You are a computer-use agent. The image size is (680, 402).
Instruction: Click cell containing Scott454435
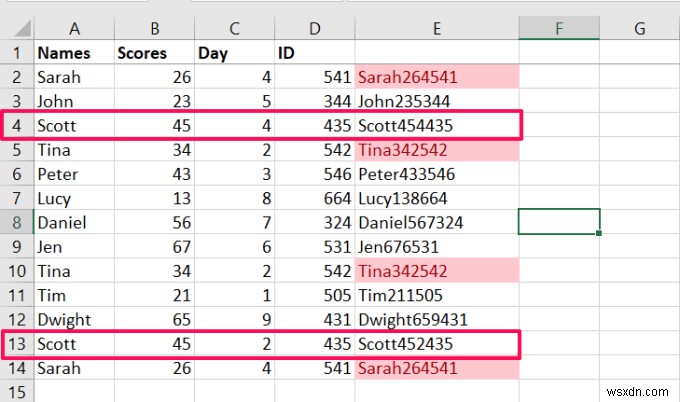pos(436,126)
